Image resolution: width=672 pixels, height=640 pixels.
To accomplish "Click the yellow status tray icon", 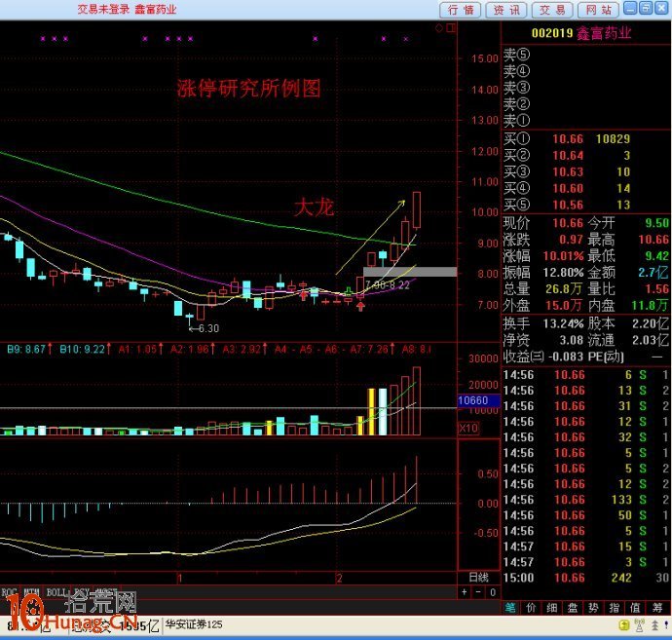I will [x=624, y=625].
